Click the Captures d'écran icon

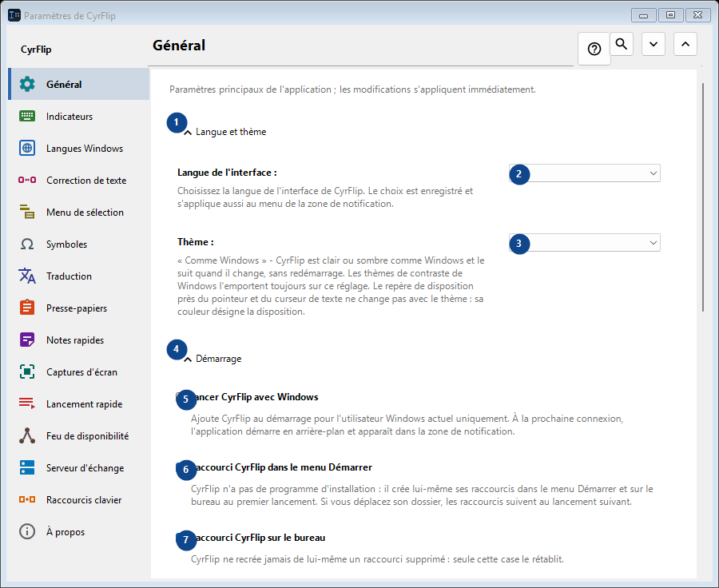point(27,371)
